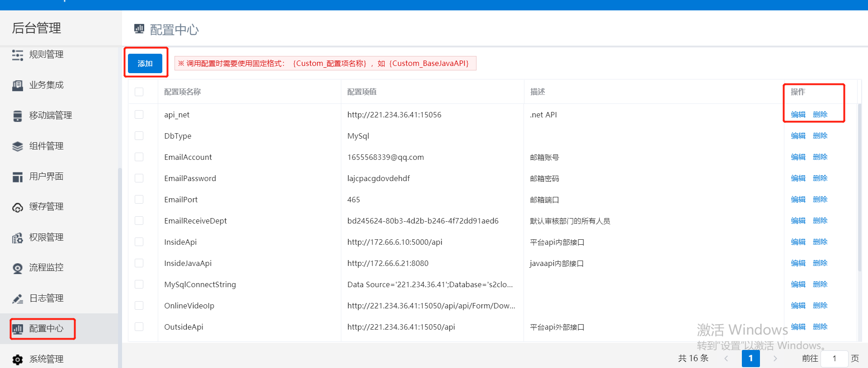The image size is (868, 368).
Task: Open 规则管理 menu item
Action: [47, 55]
